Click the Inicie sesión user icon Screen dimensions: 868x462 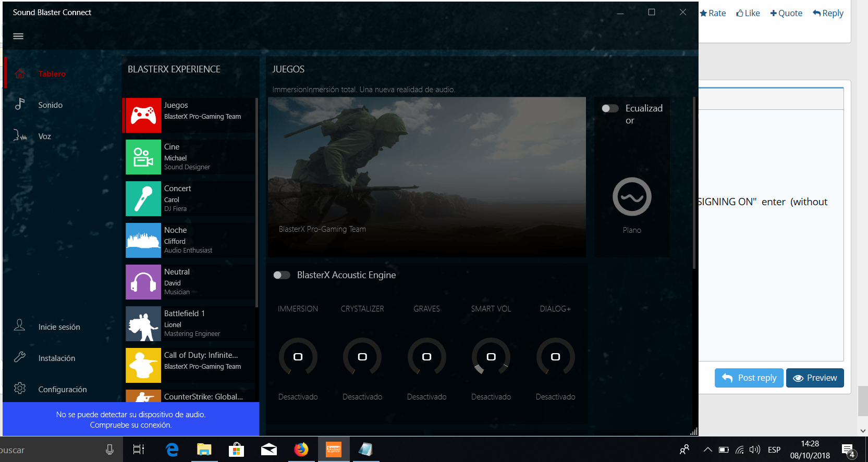pyautogui.click(x=20, y=326)
